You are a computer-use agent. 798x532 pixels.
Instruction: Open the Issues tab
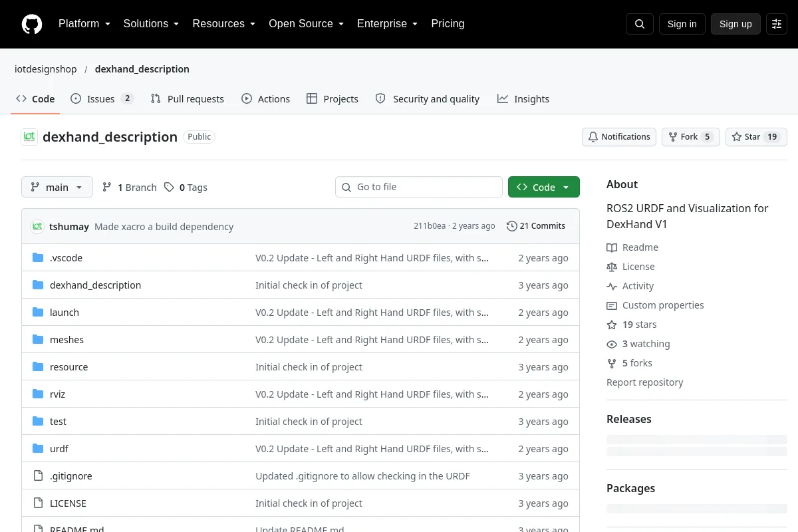102,99
